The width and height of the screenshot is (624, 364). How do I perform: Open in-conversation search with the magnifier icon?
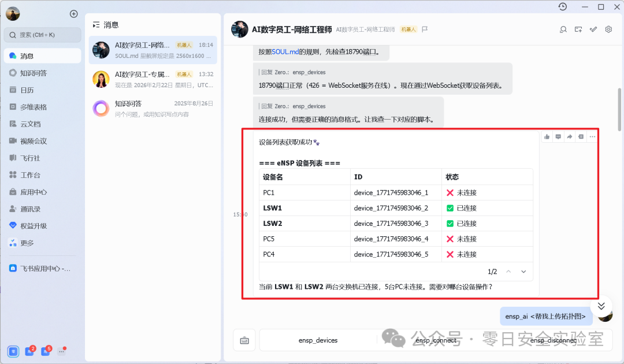pyautogui.click(x=563, y=29)
